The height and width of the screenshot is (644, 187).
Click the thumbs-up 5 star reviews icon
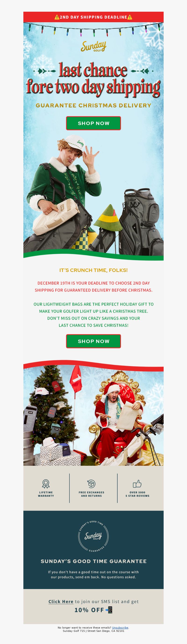pyautogui.click(x=137, y=484)
